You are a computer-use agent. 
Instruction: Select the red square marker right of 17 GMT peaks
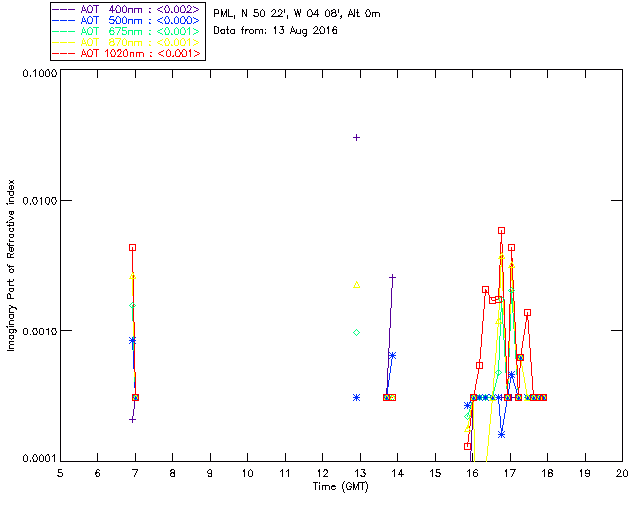pos(527,313)
